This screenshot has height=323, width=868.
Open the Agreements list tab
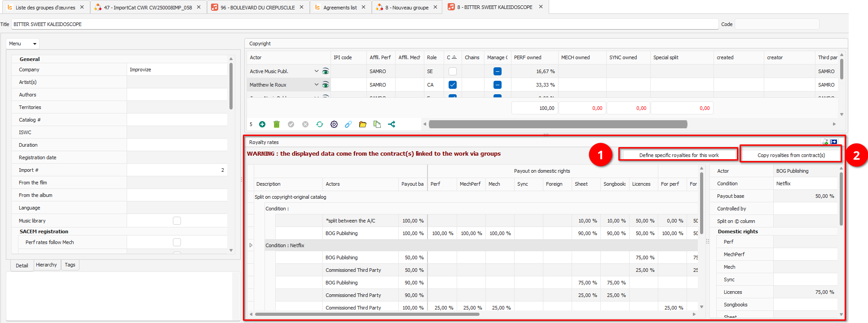[x=340, y=7]
